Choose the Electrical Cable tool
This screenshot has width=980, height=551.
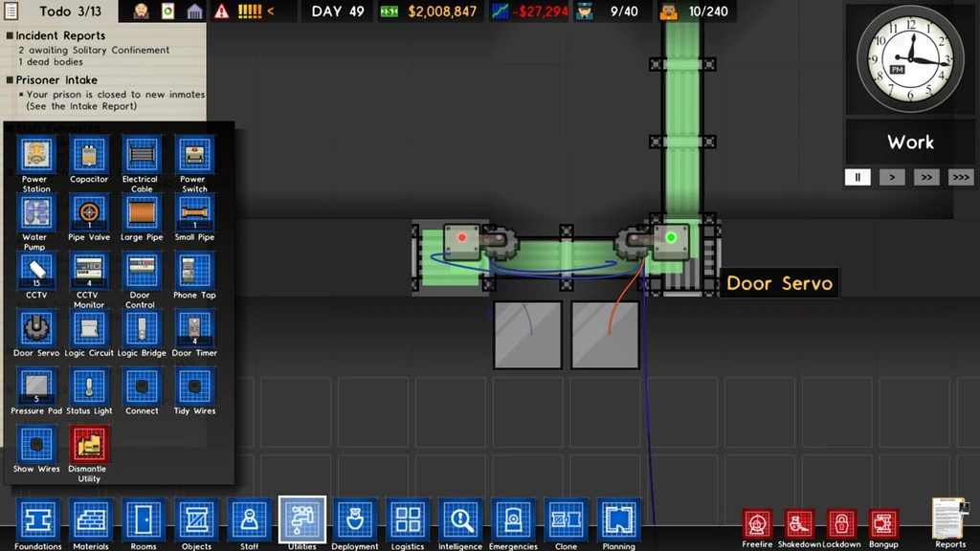click(142, 155)
